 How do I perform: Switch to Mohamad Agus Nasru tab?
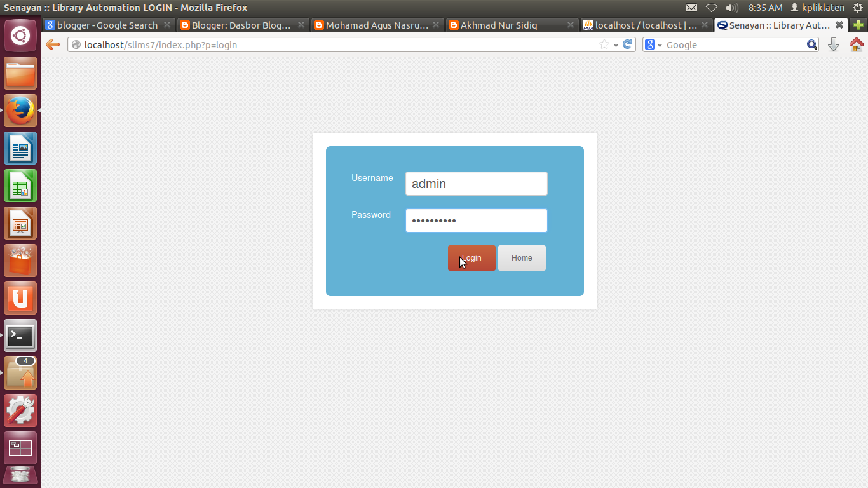[377, 25]
